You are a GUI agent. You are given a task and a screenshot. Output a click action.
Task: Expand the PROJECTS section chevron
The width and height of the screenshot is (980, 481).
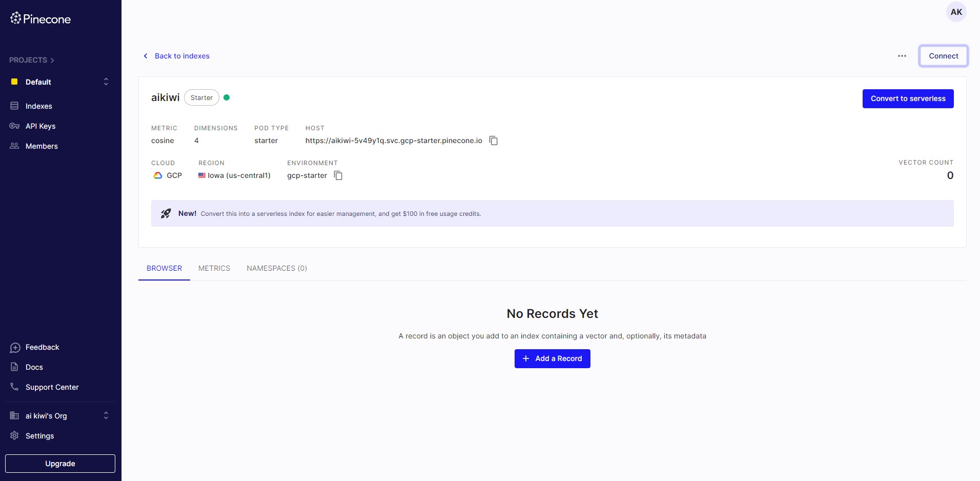tap(52, 61)
